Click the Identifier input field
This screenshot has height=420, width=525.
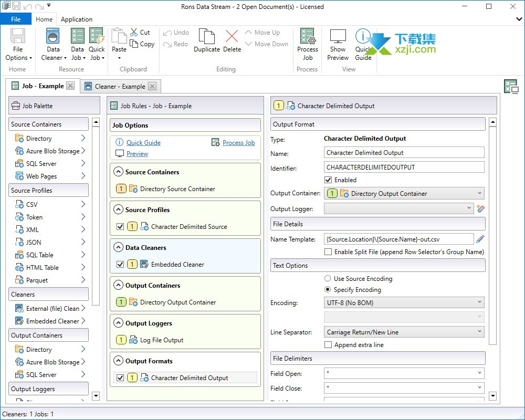pos(404,167)
